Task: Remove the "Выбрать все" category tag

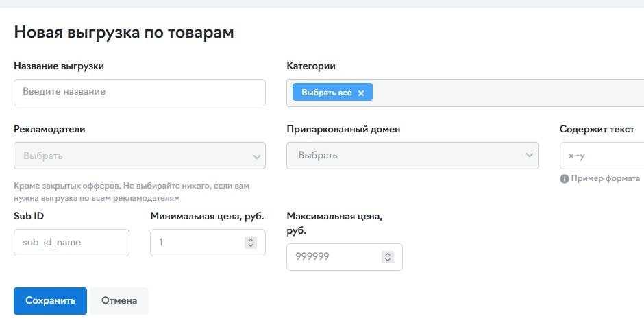Action: click(x=360, y=93)
